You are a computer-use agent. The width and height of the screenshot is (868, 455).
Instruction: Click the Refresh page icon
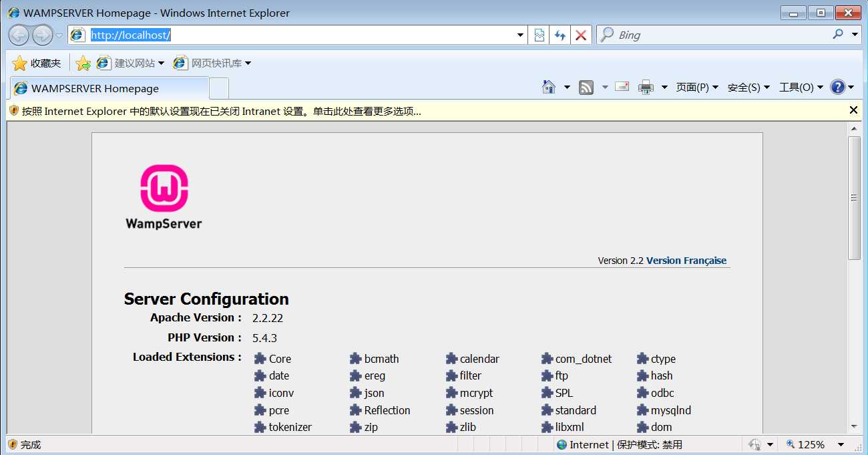coord(560,35)
